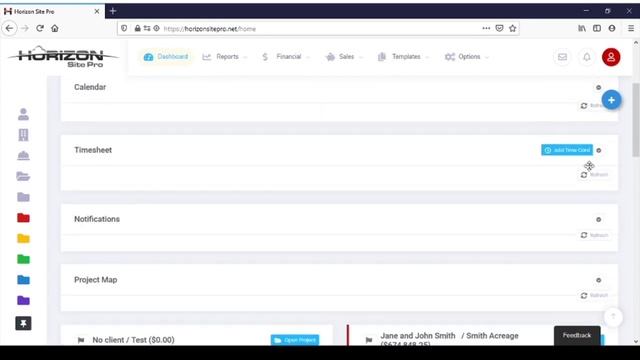Open the hard hat icon in sidebar

tap(23, 156)
